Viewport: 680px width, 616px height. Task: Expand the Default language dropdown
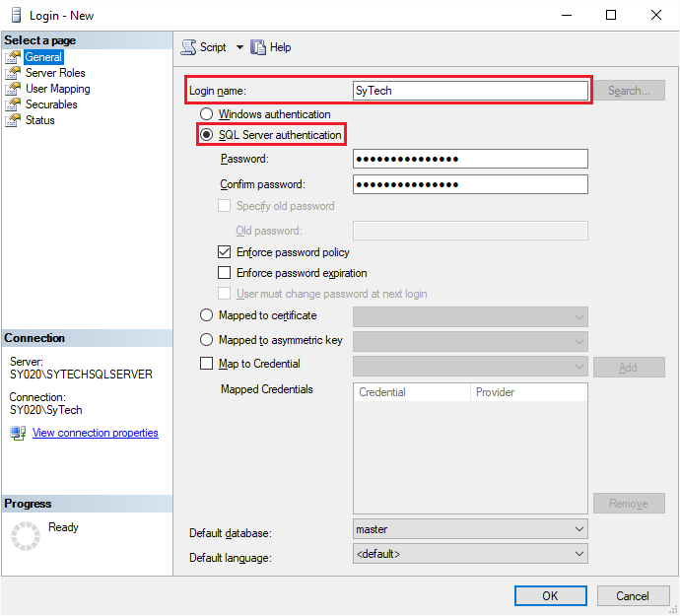pyautogui.click(x=470, y=554)
